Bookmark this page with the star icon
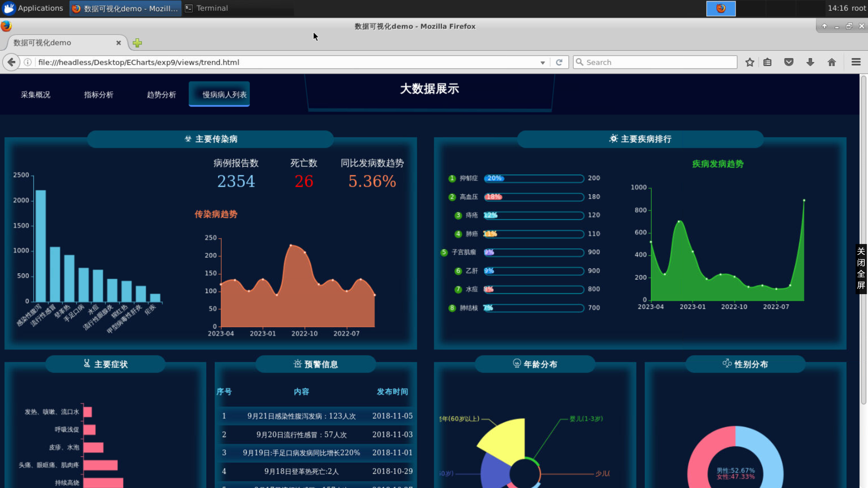868x488 pixels. click(x=750, y=62)
